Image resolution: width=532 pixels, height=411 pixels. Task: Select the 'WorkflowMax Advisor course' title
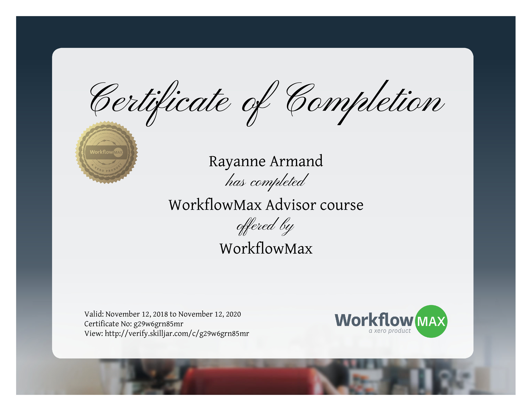point(266,205)
